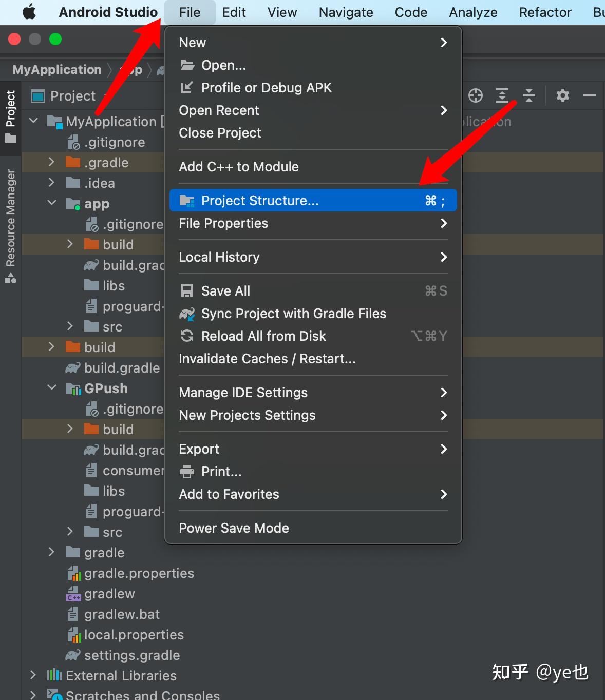Open the Edit menu

pos(234,12)
